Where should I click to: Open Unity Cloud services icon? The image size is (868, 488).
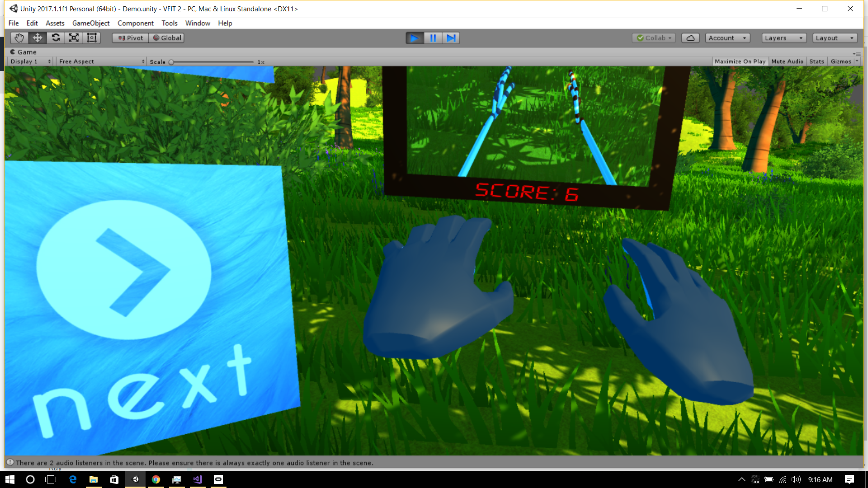pos(690,38)
